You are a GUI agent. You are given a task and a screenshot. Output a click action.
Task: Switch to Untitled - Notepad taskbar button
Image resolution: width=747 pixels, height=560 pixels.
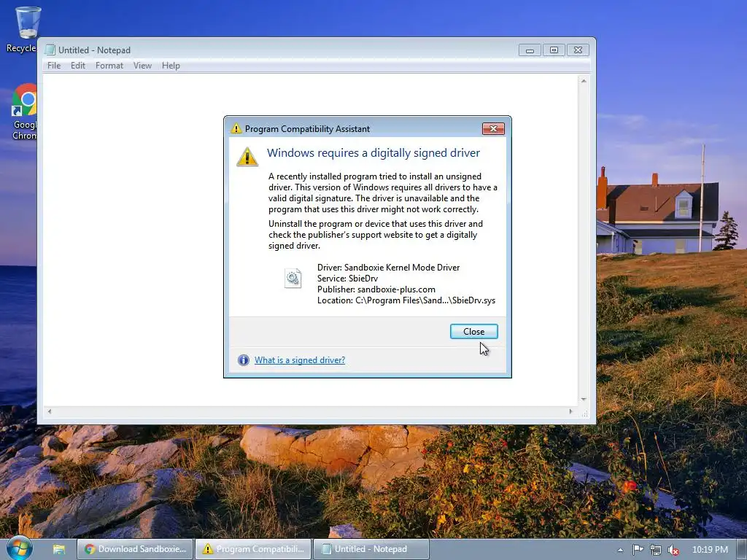tap(371, 549)
